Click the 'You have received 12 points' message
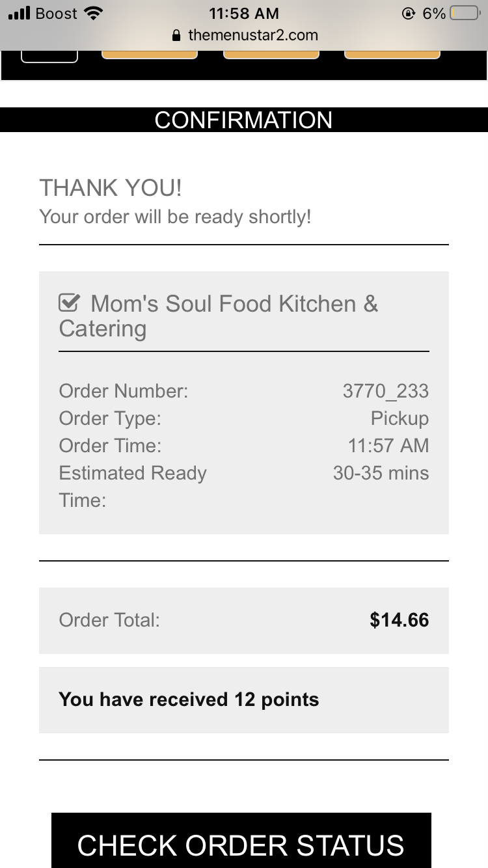The image size is (488, 868). [x=189, y=699]
